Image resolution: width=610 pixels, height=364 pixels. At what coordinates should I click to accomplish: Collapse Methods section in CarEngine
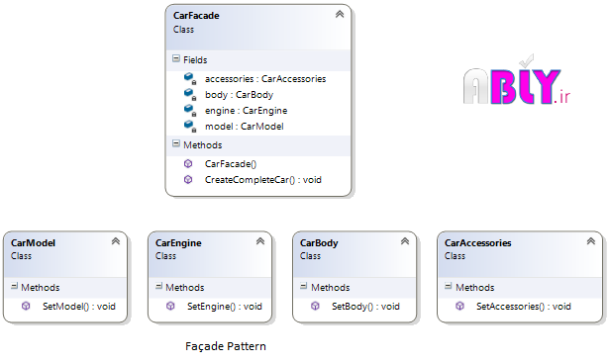(x=158, y=286)
